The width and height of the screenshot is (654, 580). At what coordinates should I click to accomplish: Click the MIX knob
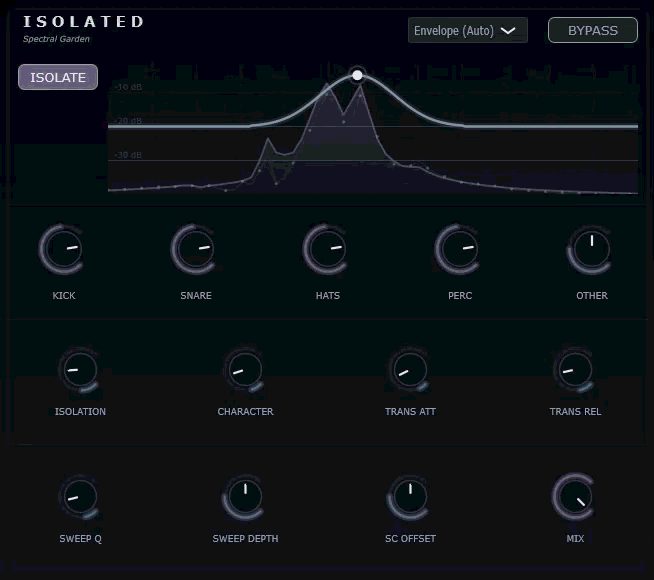(574, 497)
